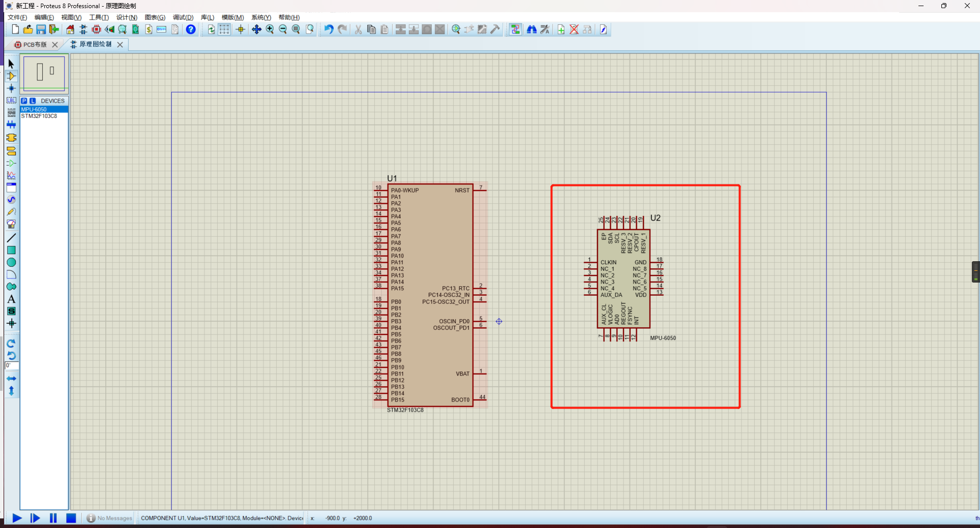
Task: Open 文件(F) menu
Action: [x=17, y=17]
